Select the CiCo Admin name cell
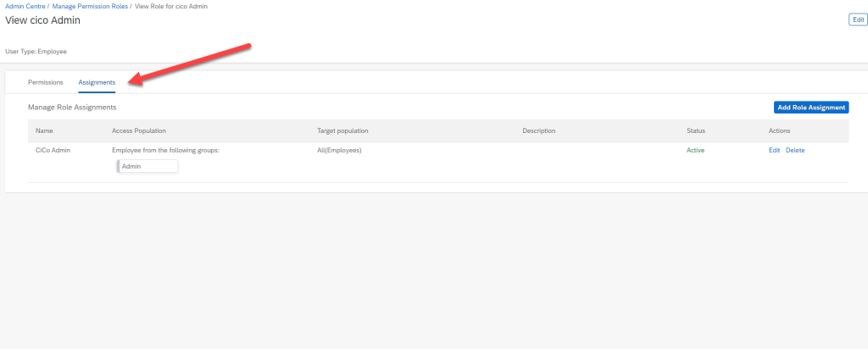 pyautogui.click(x=53, y=151)
